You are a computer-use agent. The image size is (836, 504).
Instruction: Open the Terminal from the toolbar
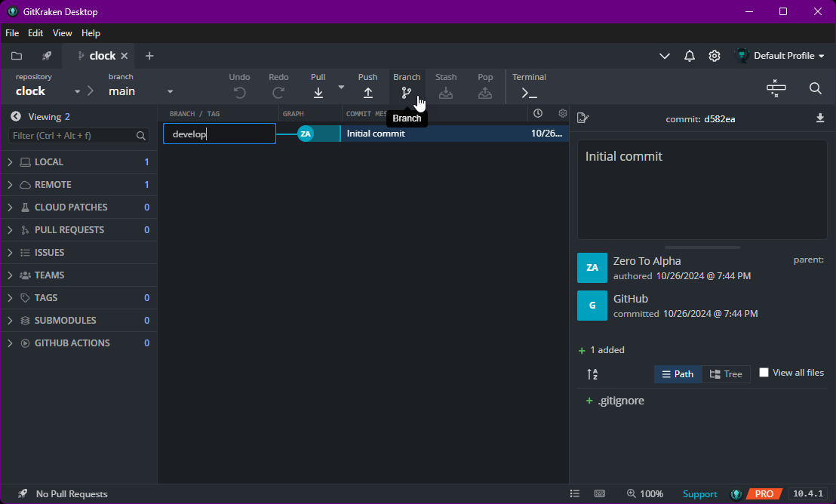tap(529, 92)
